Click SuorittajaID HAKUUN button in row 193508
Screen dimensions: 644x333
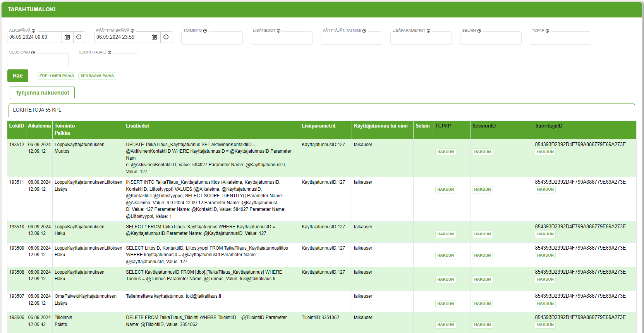point(545,280)
